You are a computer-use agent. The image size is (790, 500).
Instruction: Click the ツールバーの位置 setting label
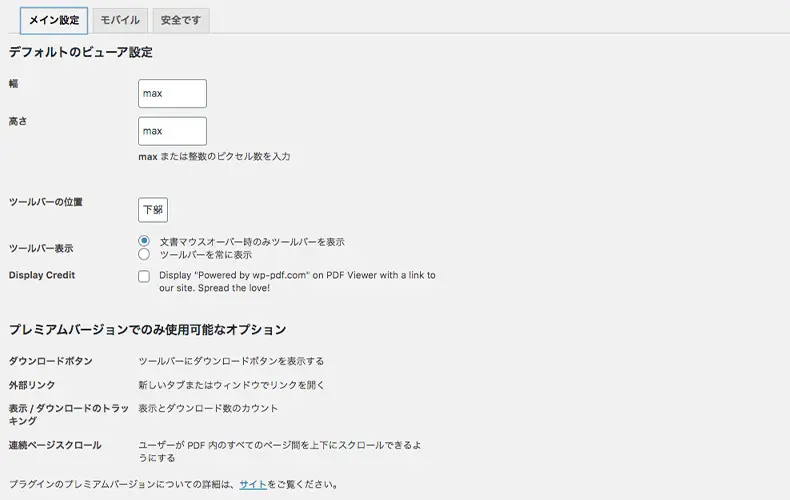46,202
